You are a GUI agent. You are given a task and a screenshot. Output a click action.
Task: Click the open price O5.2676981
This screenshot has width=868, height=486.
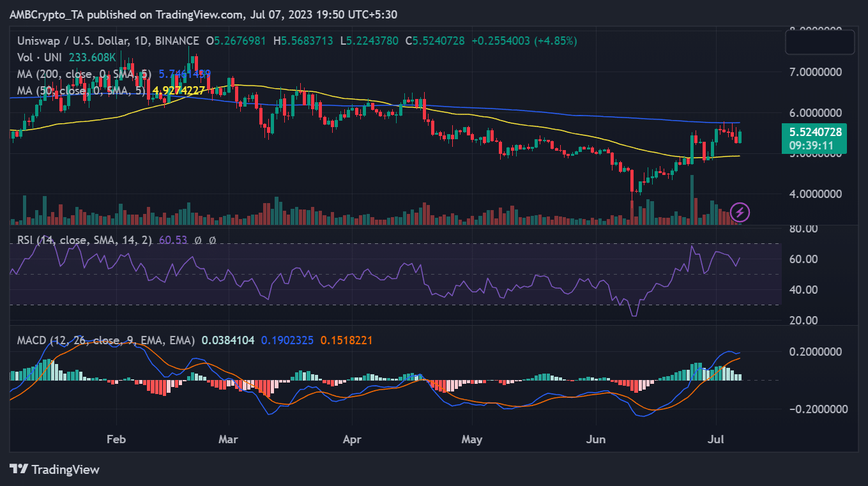[237, 41]
